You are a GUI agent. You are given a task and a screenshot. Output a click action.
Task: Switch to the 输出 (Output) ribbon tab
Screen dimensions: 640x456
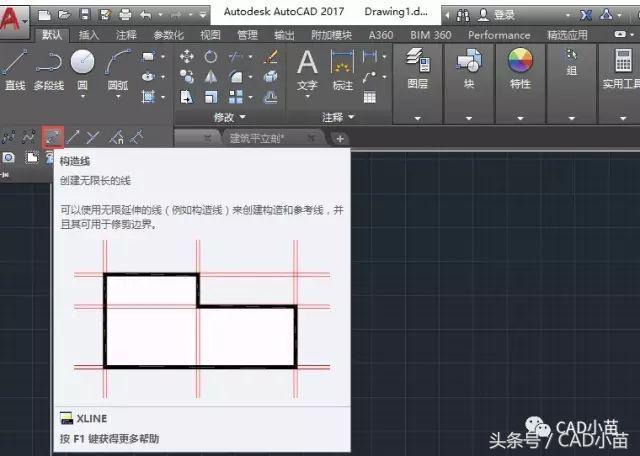pyautogui.click(x=284, y=35)
